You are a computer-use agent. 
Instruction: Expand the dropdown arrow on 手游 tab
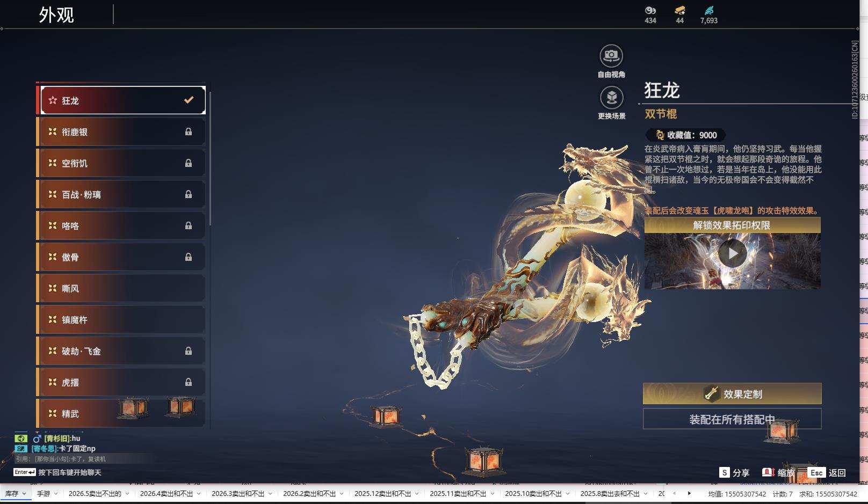(x=56, y=493)
